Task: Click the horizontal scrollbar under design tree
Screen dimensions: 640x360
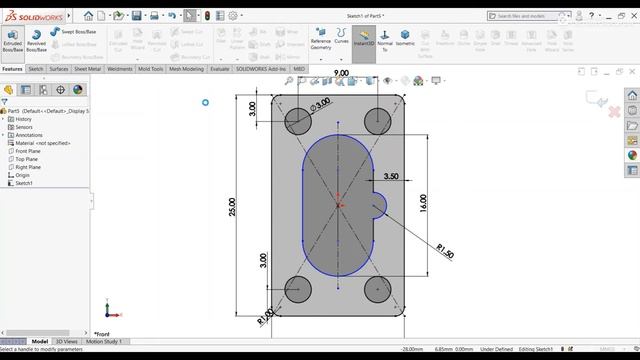Action: [38, 333]
